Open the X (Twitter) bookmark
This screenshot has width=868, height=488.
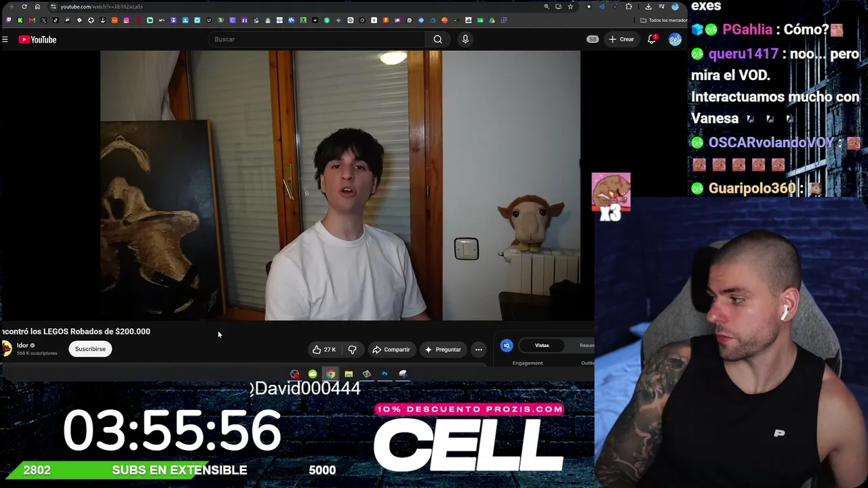tap(43, 20)
